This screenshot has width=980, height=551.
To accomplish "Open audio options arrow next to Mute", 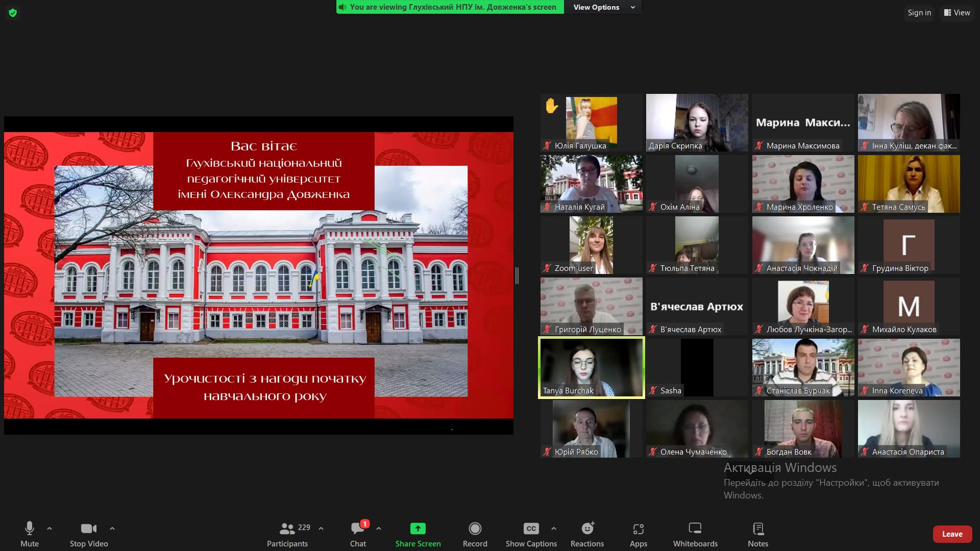I will pyautogui.click(x=50, y=529).
